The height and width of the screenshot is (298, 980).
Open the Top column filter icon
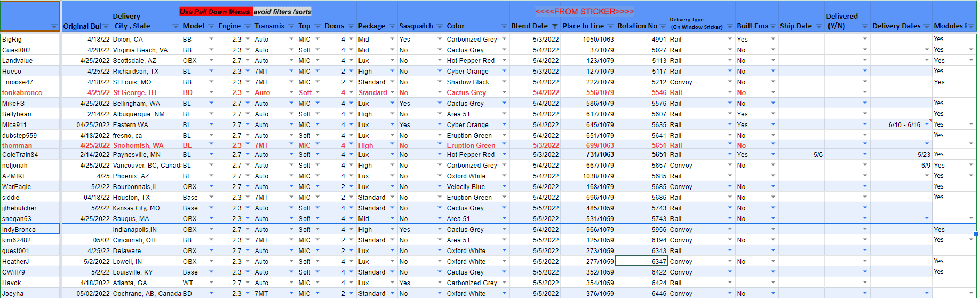[x=317, y=26]
